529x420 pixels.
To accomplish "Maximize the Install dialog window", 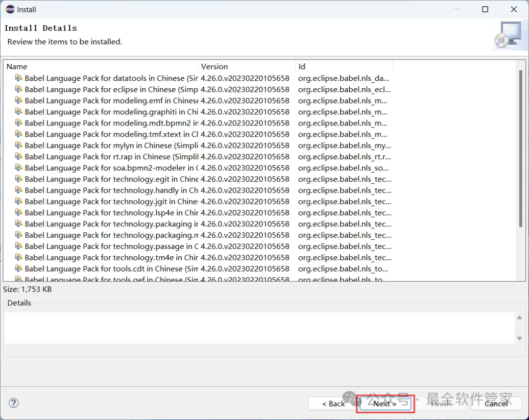I will [x=485, y=9].
